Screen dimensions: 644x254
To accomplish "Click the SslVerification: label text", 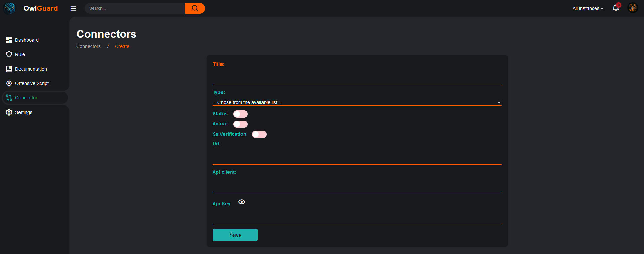I will click(230, 134).
